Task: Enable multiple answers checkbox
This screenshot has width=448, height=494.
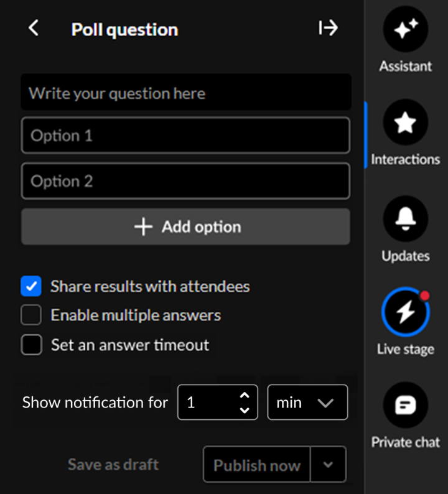Action: pyautogui.click(x=31, y=315)
